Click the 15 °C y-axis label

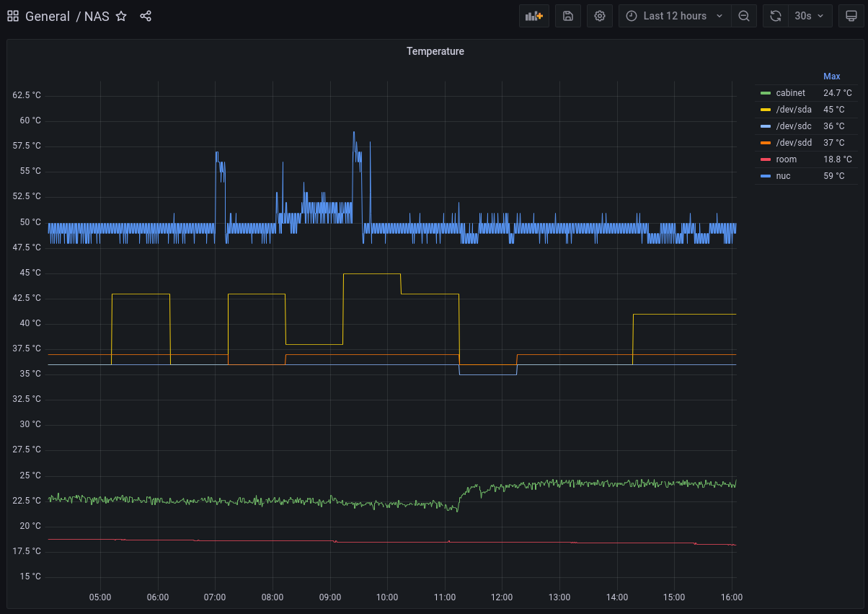30,576
